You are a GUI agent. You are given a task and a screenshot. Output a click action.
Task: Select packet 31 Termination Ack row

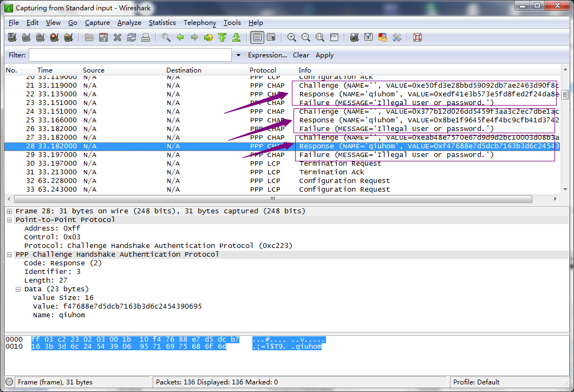282,172
